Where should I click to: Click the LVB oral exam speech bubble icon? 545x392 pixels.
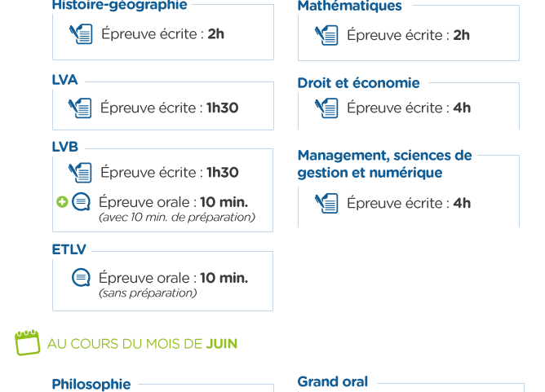[x=81, y=202]
